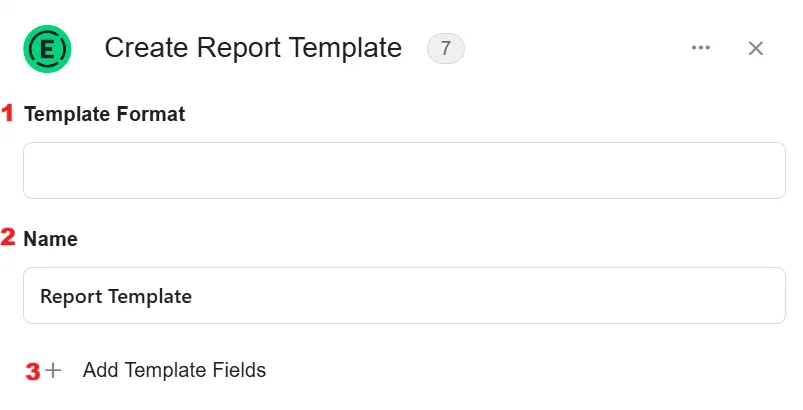This screenshot has height=410, width=803.
Task: Click the Template Format input field
Action: click(x=404, y=170)
